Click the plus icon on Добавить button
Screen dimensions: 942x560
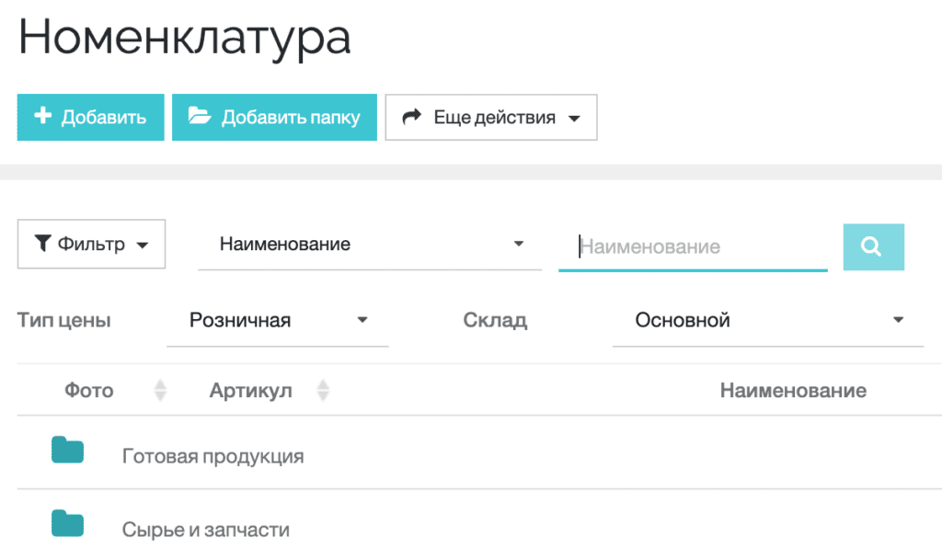41,117
